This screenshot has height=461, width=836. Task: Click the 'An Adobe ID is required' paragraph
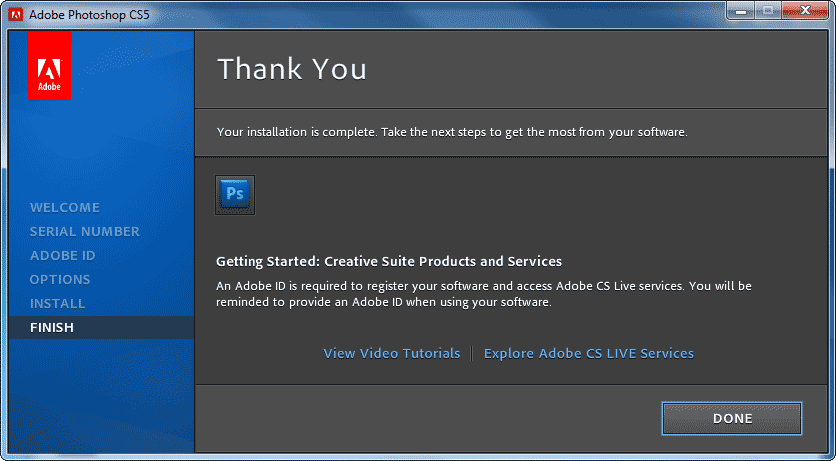click(x=484, y=294)
